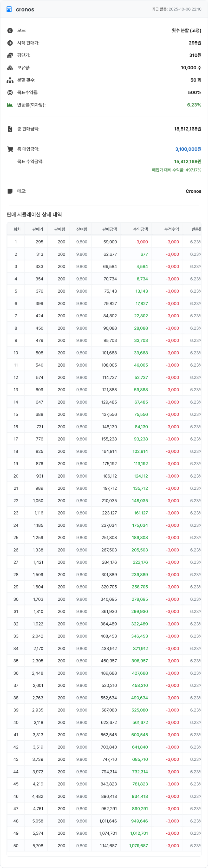Click the 매입가 대비 수익률 text
The height and width of the screenshot is (868, 208).
(176, 170)
